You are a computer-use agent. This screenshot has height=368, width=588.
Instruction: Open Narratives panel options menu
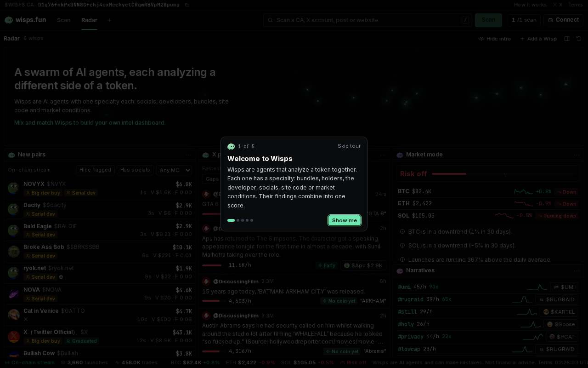click(577, 271)
